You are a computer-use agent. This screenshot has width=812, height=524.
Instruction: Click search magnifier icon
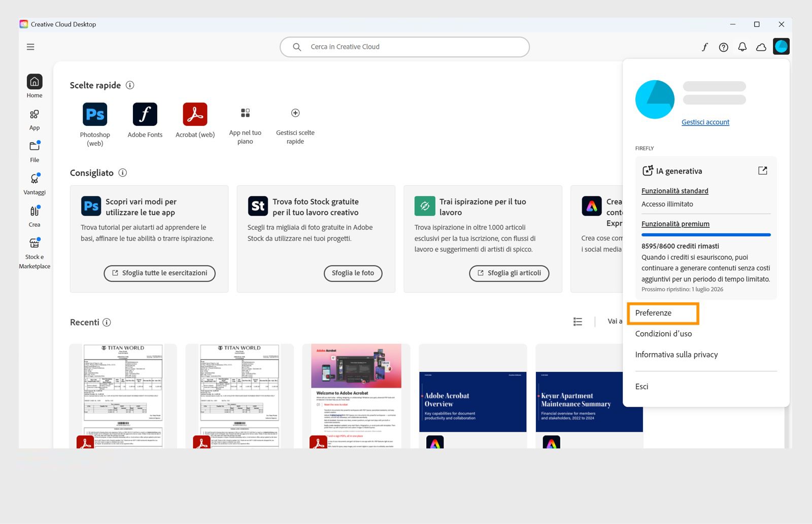(x=297, y=47)
